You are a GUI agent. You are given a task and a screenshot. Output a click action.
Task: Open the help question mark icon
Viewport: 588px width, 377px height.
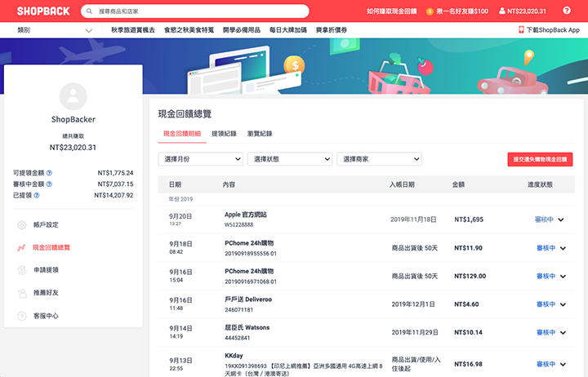567,11
